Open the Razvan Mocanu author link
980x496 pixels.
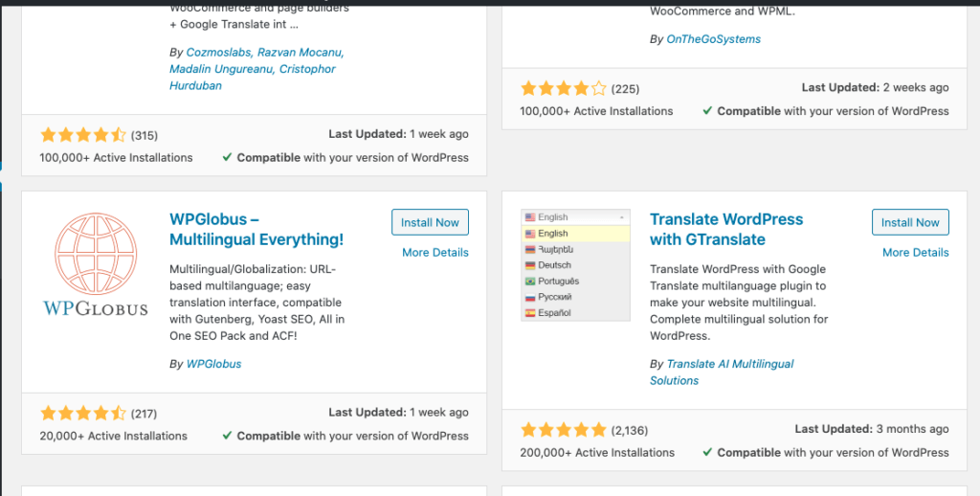300,53
